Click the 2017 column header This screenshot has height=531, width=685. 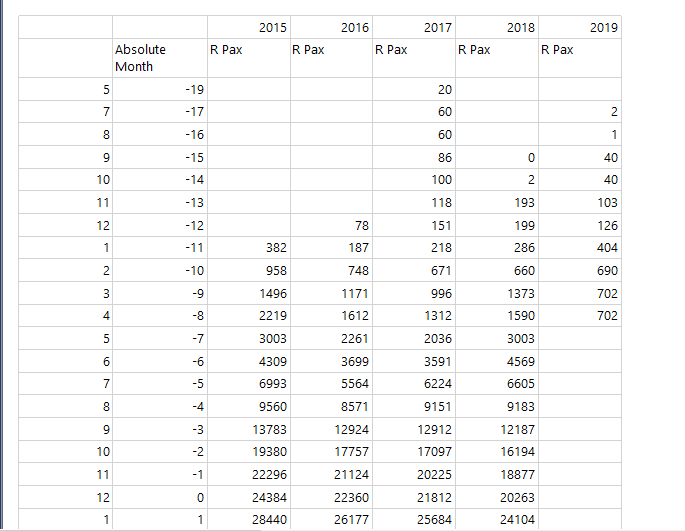pyautogui.click(x=414, y=27)
